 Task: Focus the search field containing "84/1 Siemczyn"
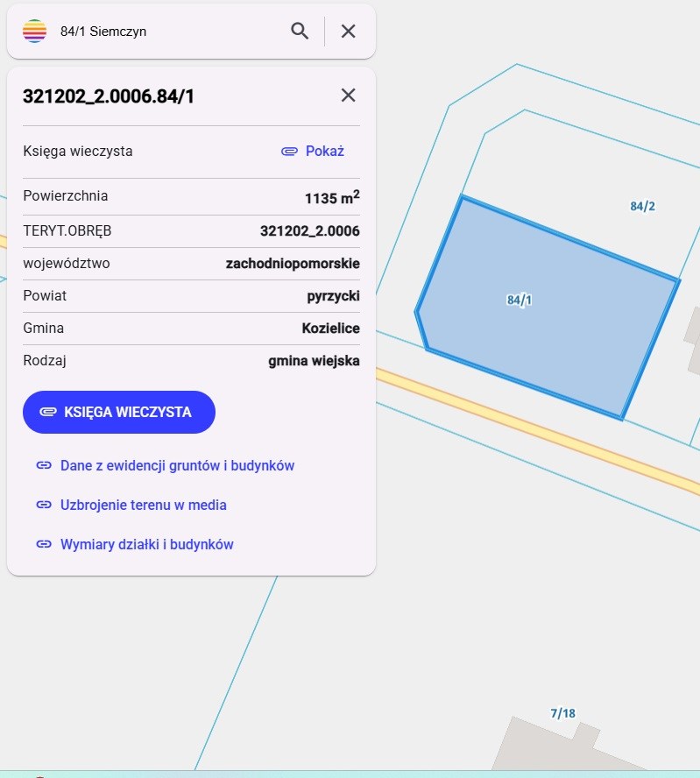(166, 32)
